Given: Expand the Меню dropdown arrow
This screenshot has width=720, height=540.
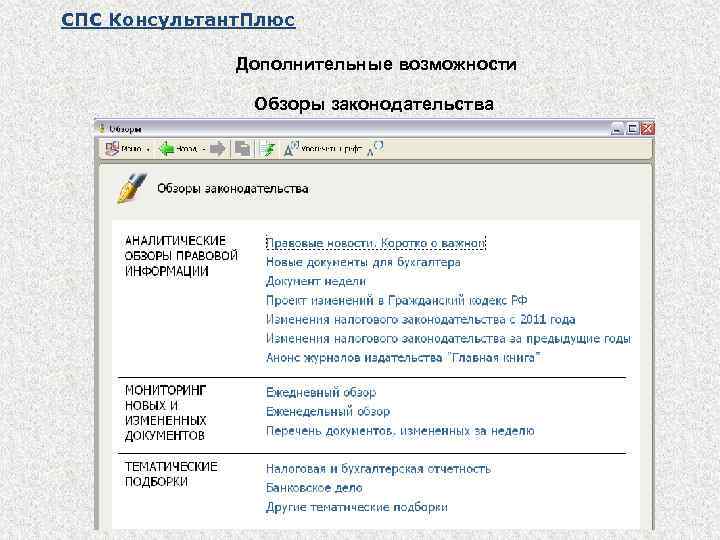Looking at the screenshot, I should 148,150.
